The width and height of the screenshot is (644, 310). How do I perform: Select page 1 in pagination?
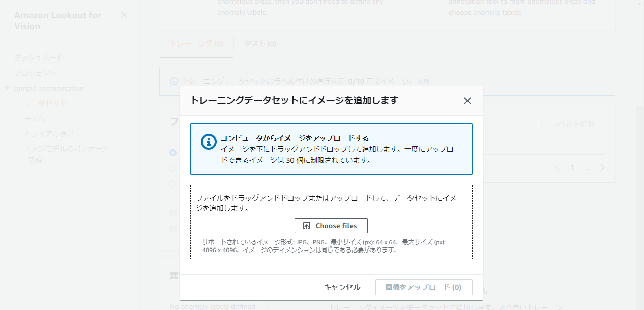[572, 168]
